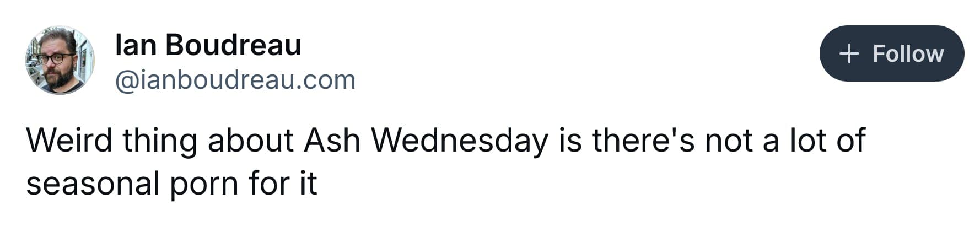Image resolution: width=980 pixels, height=226 pixels.
Task: Visit the @ianboudreau.com handle link
Action: point(235,80)
